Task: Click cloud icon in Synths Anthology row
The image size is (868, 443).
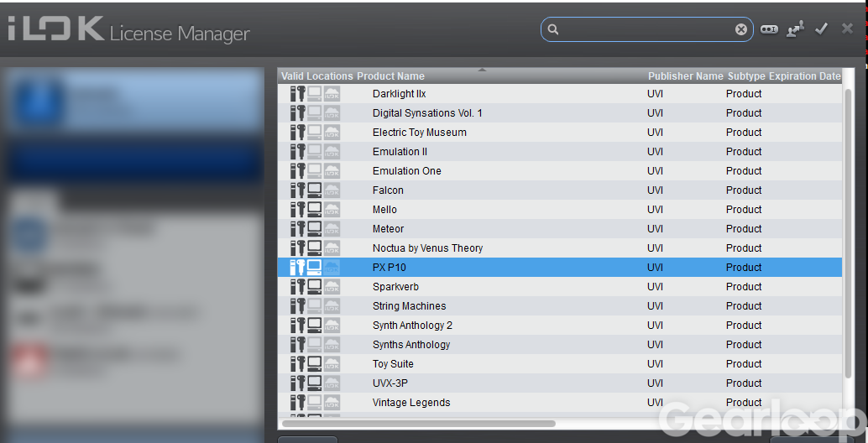Action: [x=332, y=345]
